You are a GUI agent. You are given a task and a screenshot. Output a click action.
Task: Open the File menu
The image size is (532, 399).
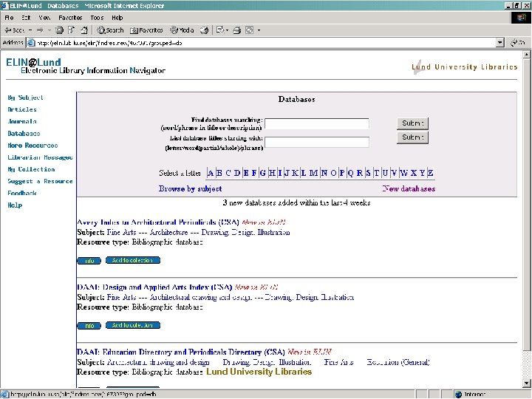point(9,18)
